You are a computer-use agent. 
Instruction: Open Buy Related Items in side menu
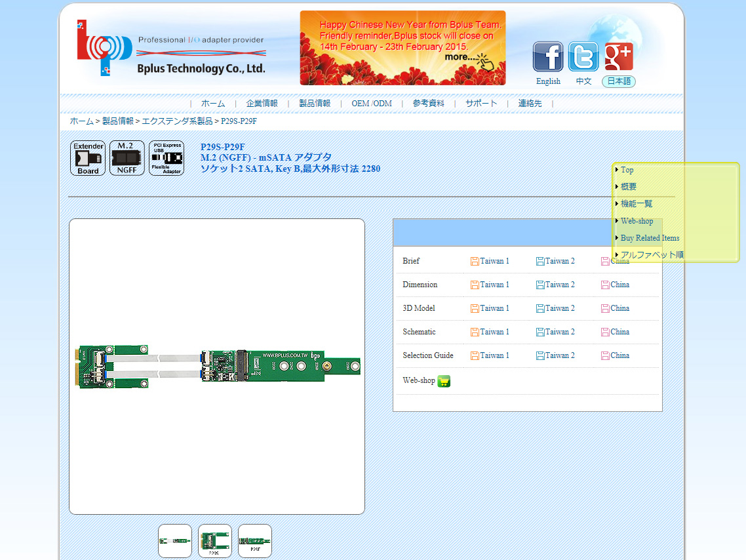[x=650, y=238]
